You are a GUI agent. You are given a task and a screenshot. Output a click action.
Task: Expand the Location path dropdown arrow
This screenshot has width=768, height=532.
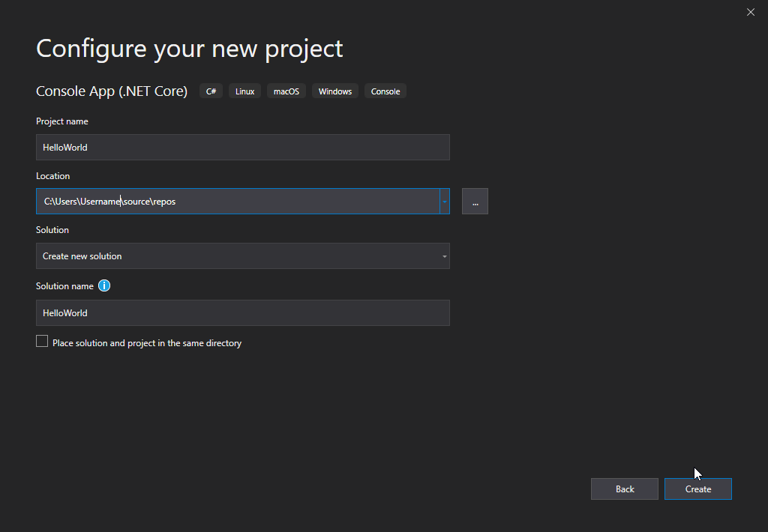pyautogui.click(x=444, y=202)
